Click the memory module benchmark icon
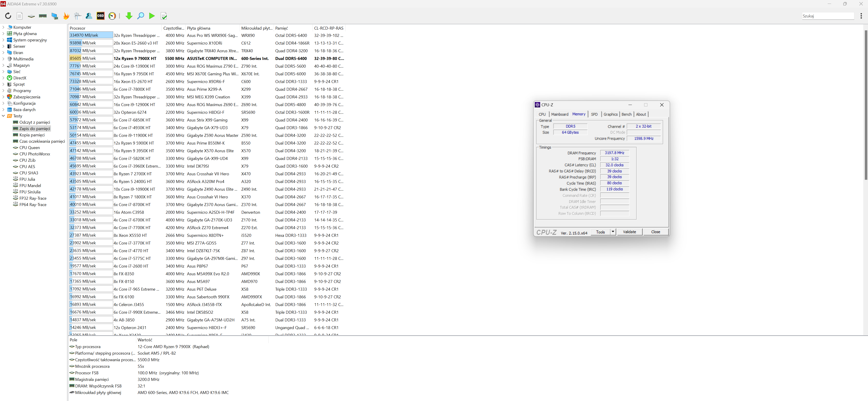This screenshot has height=401, width=868. (43, 16)
